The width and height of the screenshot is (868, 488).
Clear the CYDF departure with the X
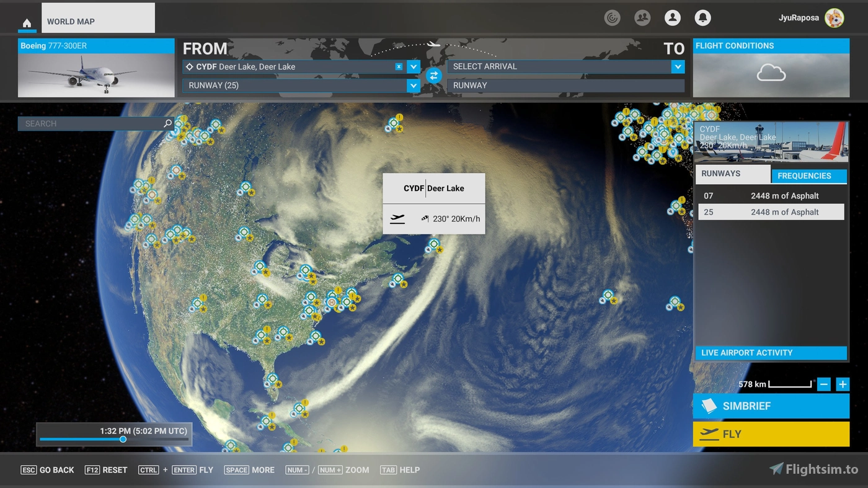pyautogui.click(x=399, y=66)
